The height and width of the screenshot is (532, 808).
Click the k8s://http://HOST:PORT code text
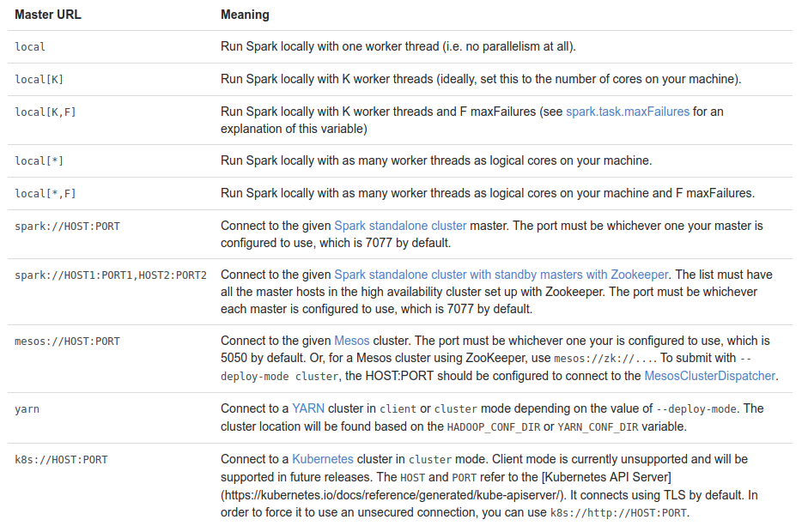(618, 513)
